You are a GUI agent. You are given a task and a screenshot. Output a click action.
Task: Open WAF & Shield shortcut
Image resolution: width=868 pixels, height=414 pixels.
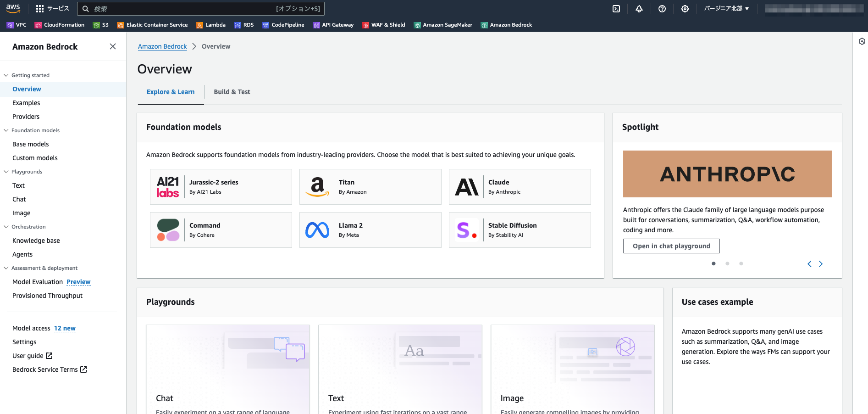384,25
